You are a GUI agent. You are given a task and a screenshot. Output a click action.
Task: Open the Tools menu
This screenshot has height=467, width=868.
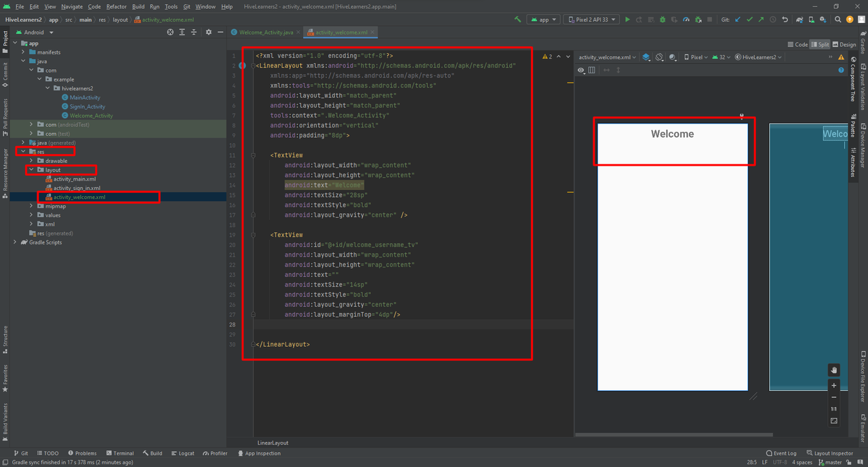(x=171, y=6)
